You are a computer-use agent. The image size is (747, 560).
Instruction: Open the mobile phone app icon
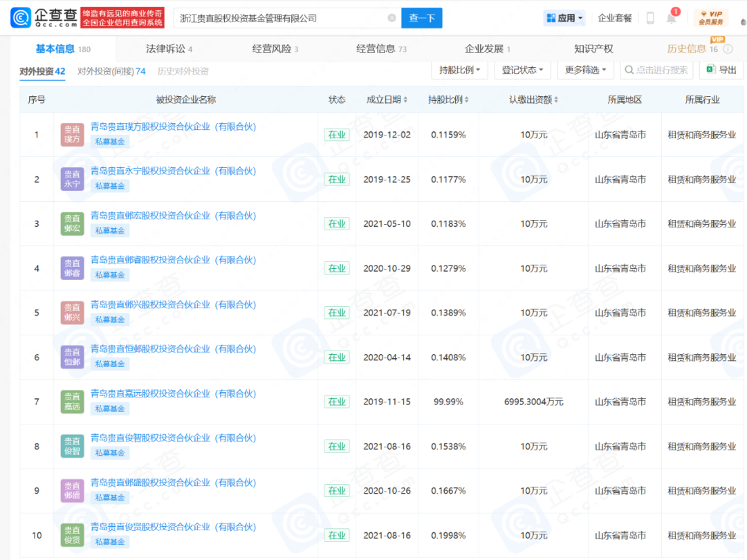650,18
